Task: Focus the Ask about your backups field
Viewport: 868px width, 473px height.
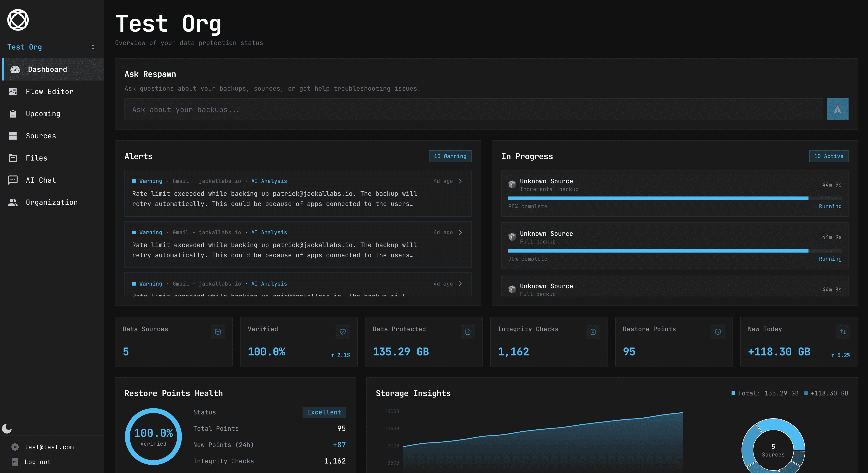Action: pyautogui.click(x=473, y=109)
